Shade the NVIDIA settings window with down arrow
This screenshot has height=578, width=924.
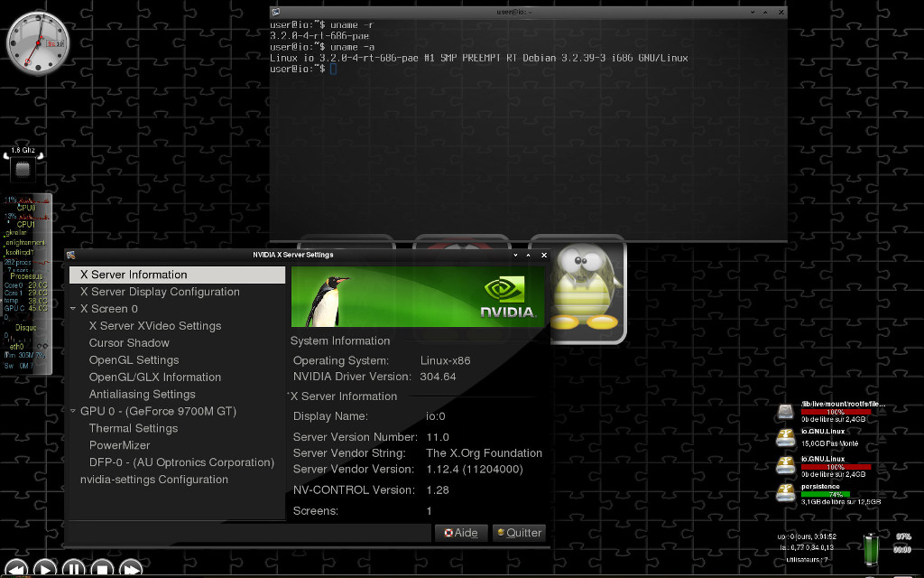click(515, 255)
